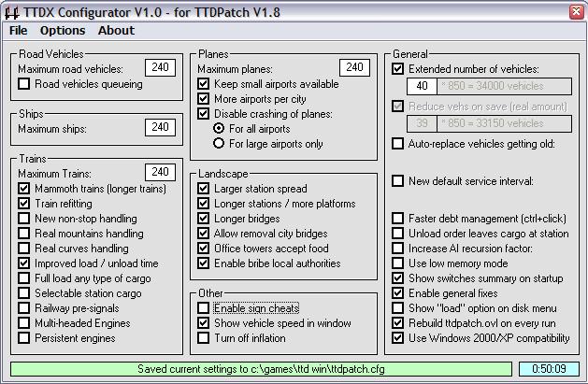The width and height of the screenshot is (588, 384).
Task: Edit the Maximum Trains field
Action: (160, 172)
